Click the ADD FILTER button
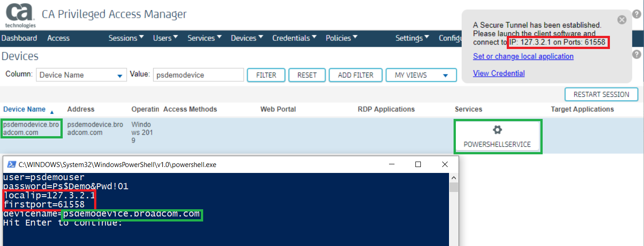This screenshot has height=246, width=644. pos(355,75)
